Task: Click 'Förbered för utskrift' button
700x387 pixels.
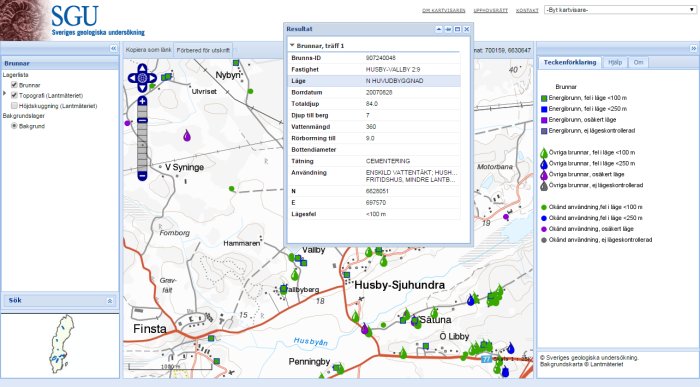Action: pos(203,50)
